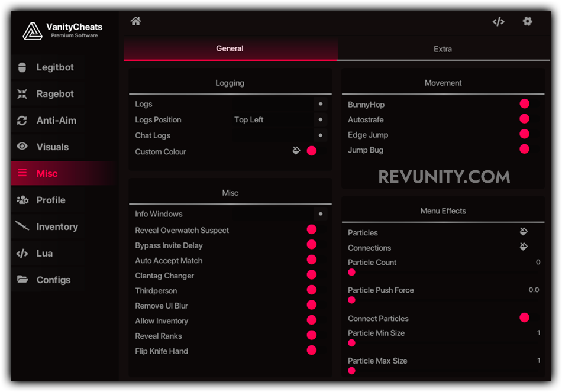
Task: Click the Connections colour bucket icon
Action: click(x=524, y=247)
